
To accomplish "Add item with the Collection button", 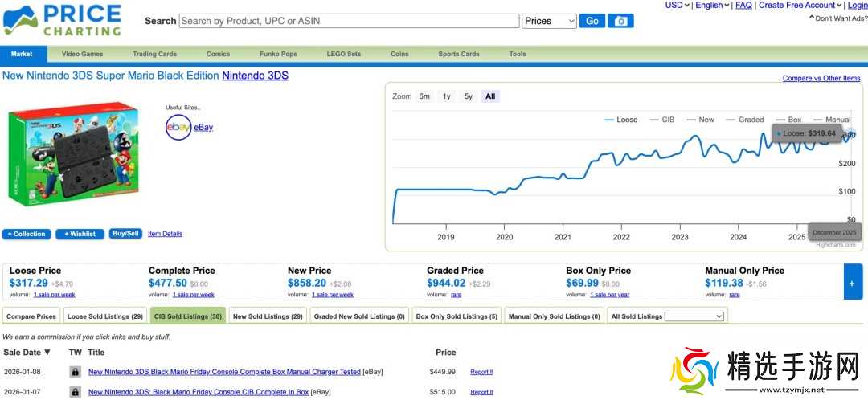I will [27, 234].
